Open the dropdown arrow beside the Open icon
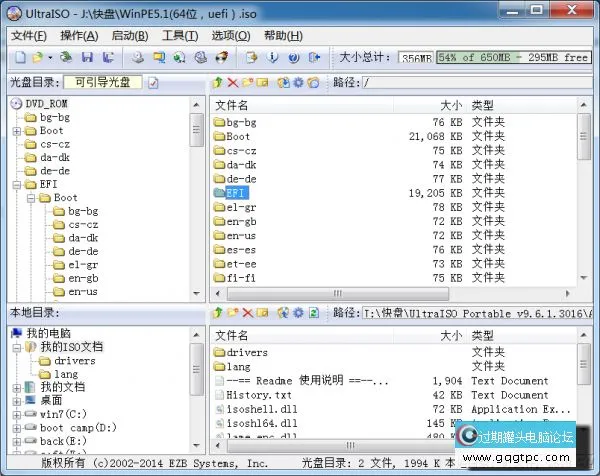600x476 pixels. coord(50,58)
